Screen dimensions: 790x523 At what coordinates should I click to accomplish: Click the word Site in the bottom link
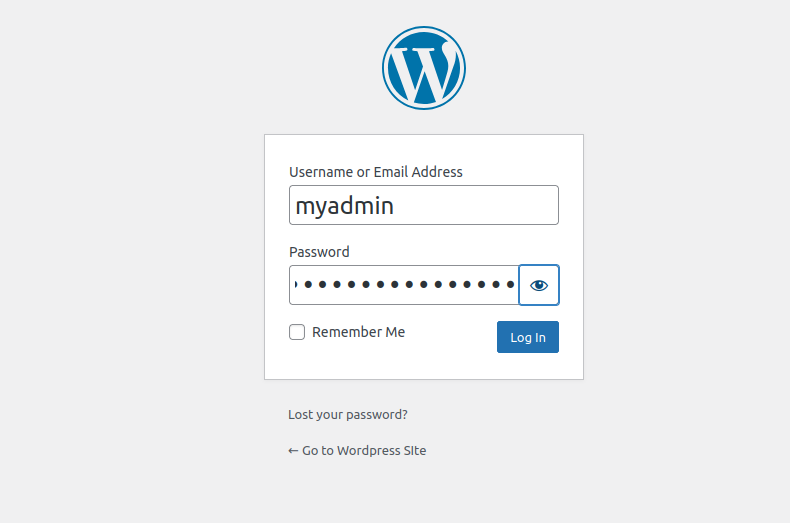(x=414, y=450)
